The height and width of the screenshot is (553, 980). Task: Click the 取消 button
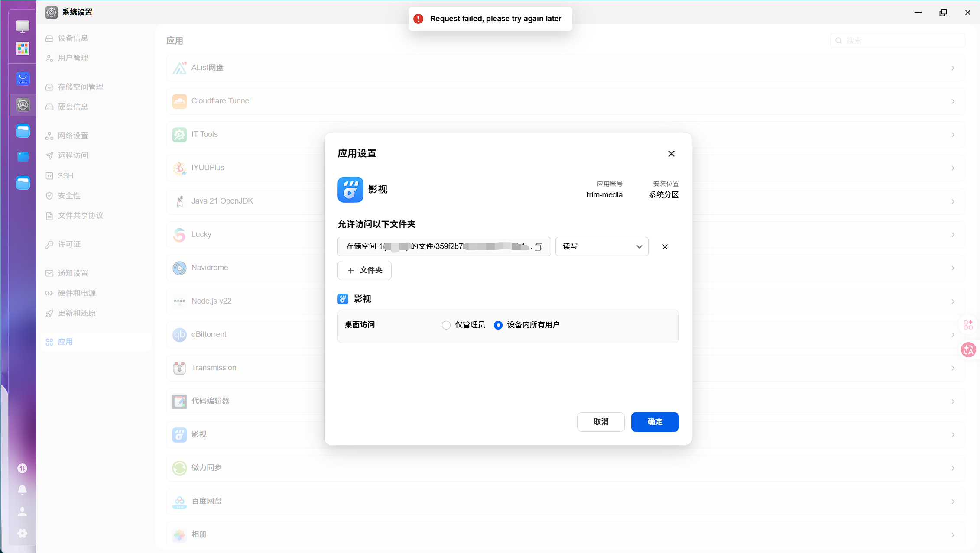click(x=600, y=422)
